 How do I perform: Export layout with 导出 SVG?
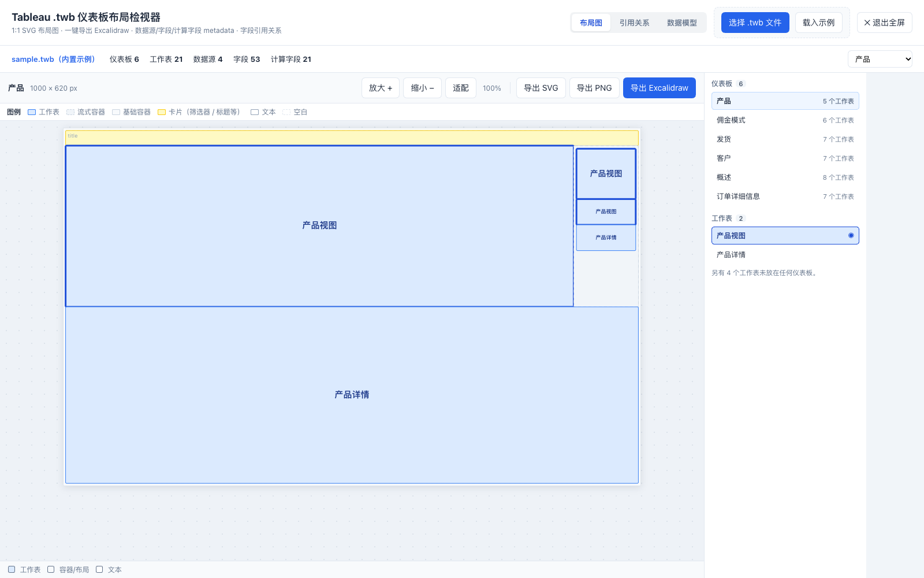click(541, 88)
